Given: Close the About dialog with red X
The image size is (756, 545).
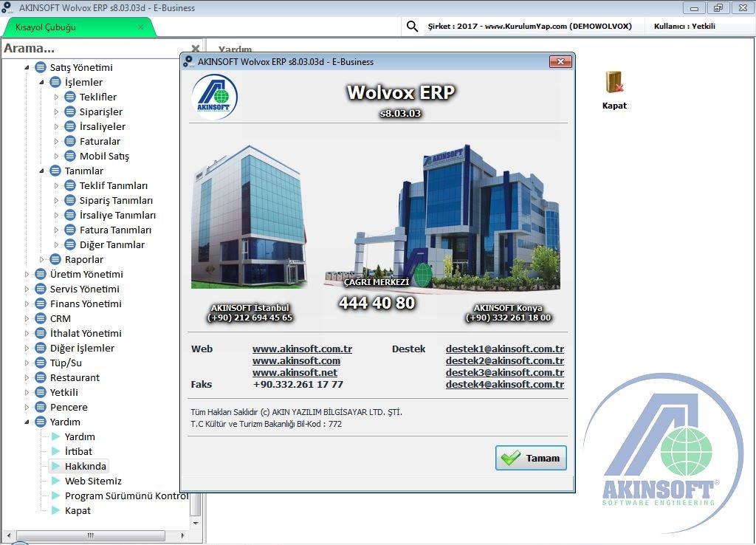Looking at the screenshot, I should point(560,62).
